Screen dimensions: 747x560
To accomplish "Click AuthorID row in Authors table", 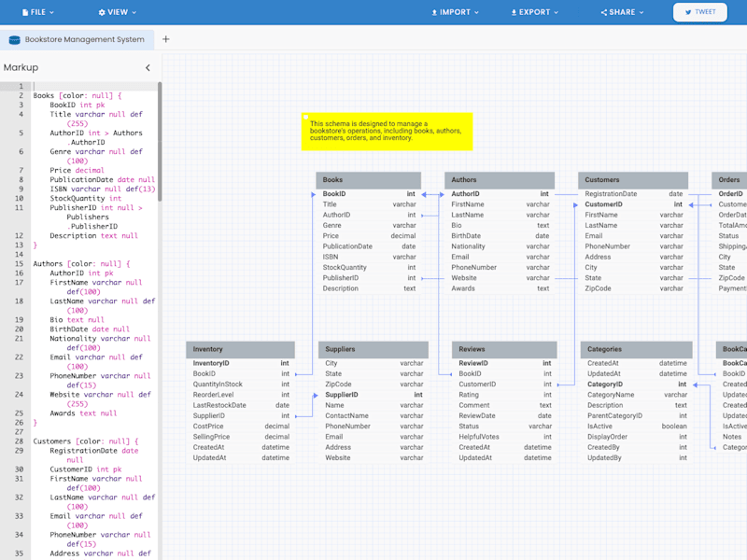I will pyautogui.click(x=500, y=194).
